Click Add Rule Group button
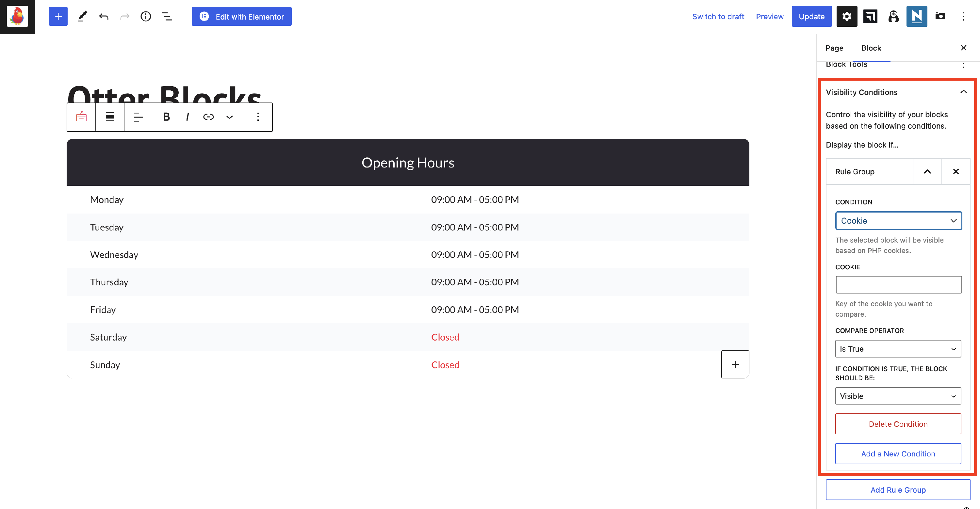Screen dimensions: 980x509 pyautogui.click(x=898, y=490)
